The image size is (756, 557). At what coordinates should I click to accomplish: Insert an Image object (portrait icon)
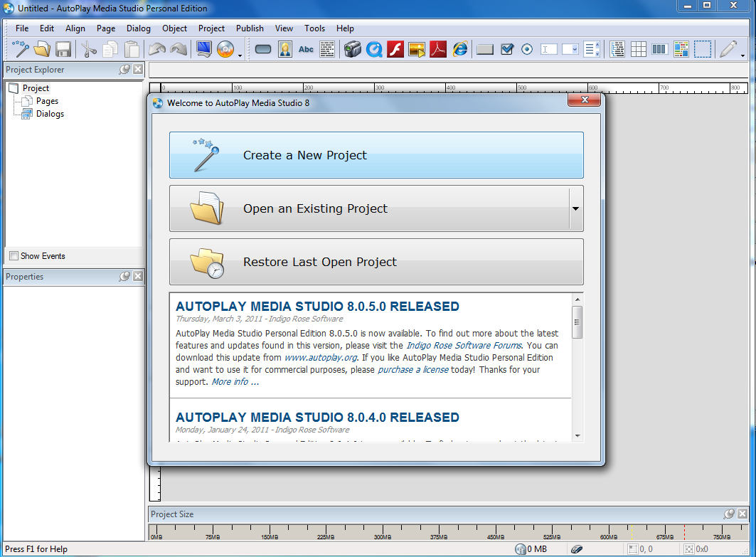(285, 49)
